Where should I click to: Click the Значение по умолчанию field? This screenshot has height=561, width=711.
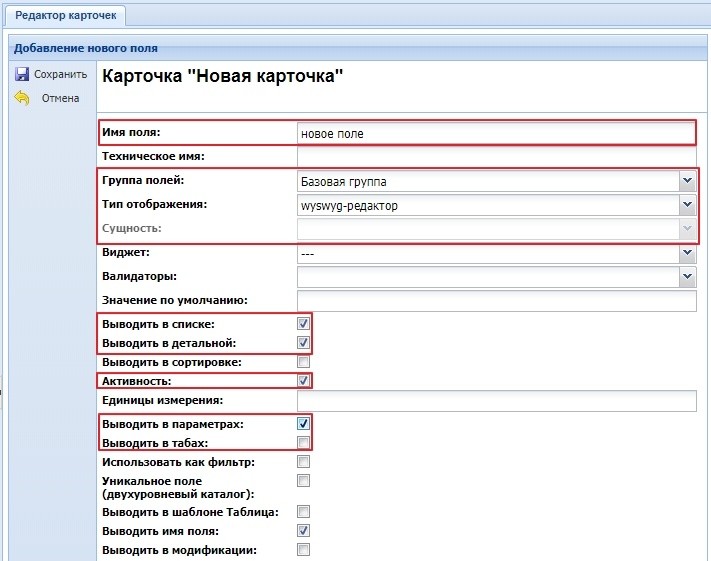pos(495,301)
